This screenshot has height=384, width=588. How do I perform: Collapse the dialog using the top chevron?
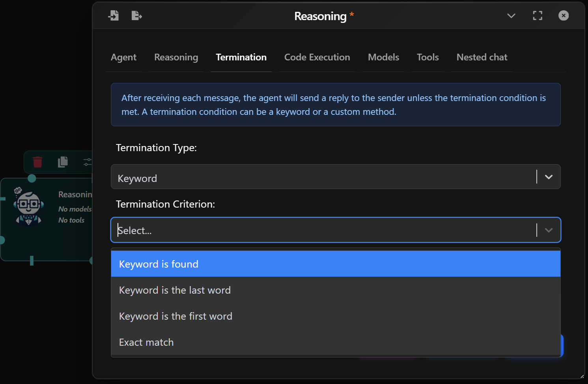(511, 16)
